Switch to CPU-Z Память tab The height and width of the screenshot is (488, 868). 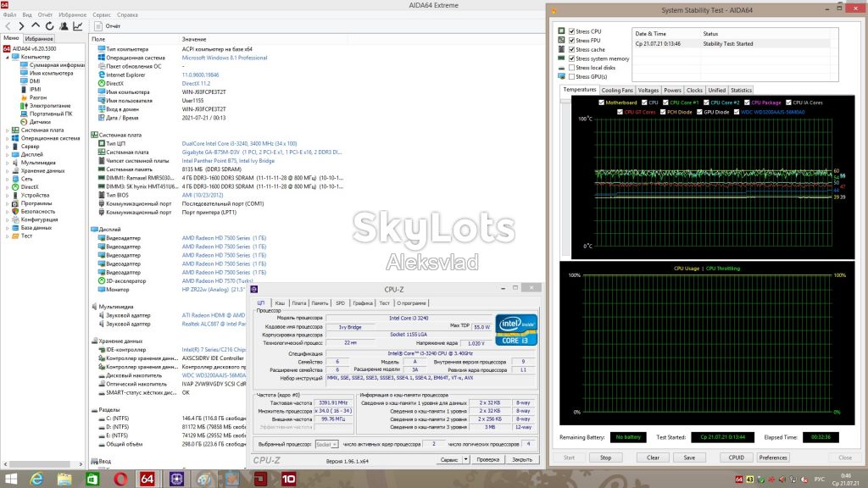click(320, 303)
